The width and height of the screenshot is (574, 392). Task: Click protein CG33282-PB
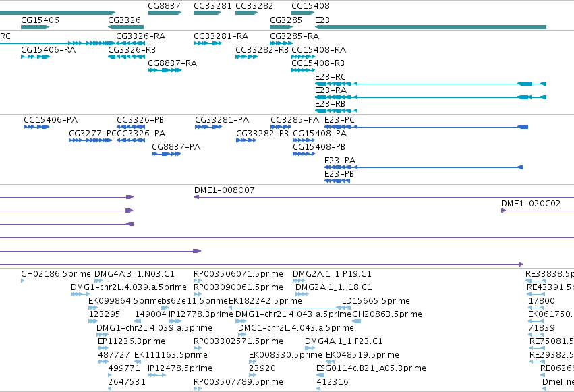(x=246, y=140)
